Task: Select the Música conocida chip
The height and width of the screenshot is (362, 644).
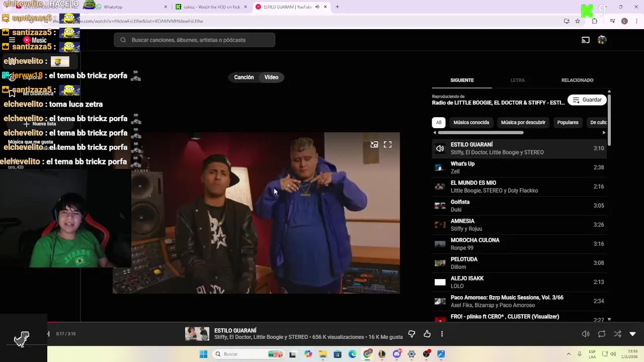Action: [471, 123]
